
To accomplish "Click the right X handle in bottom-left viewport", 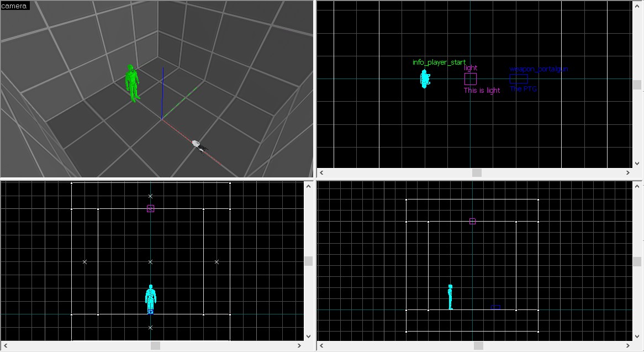I will 217,262.
